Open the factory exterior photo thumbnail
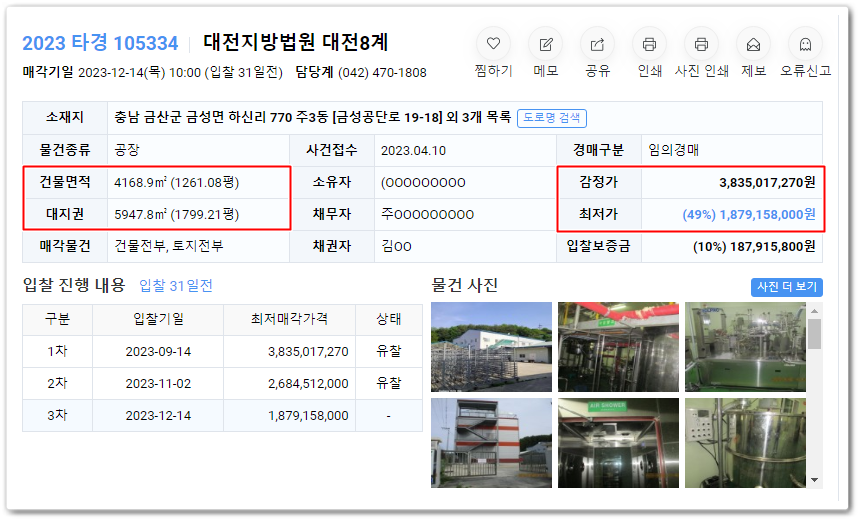The width and height of the screenshot is (861, 522). (491, 346)
